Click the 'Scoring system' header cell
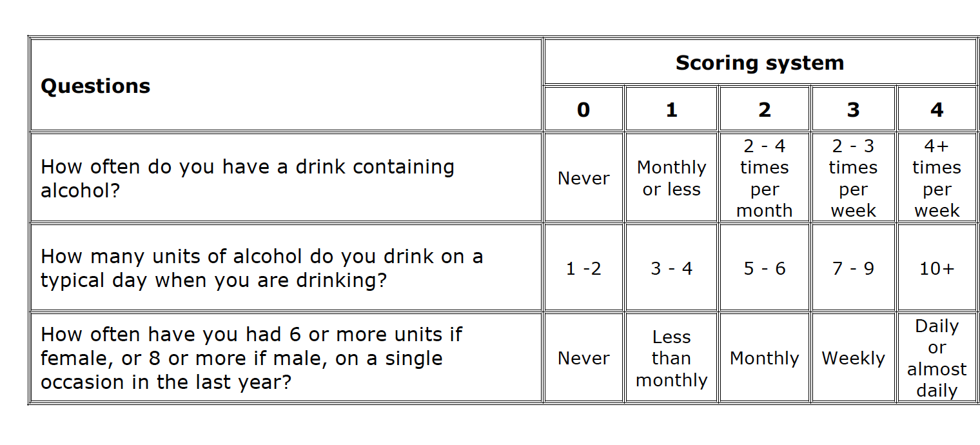 pyautogui.click(x=760, y=62)
